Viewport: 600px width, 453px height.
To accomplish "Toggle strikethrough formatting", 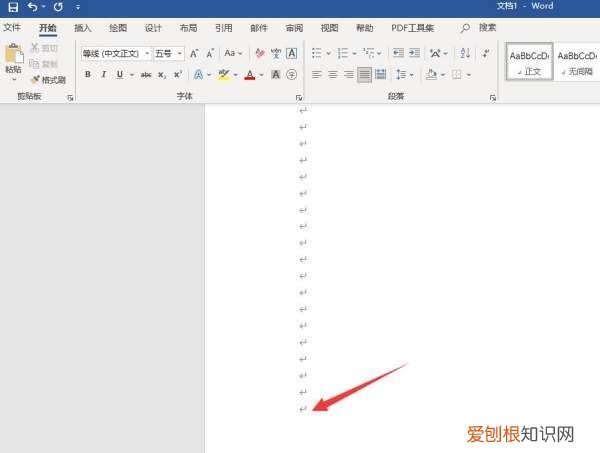I will [x=146, y=75].
